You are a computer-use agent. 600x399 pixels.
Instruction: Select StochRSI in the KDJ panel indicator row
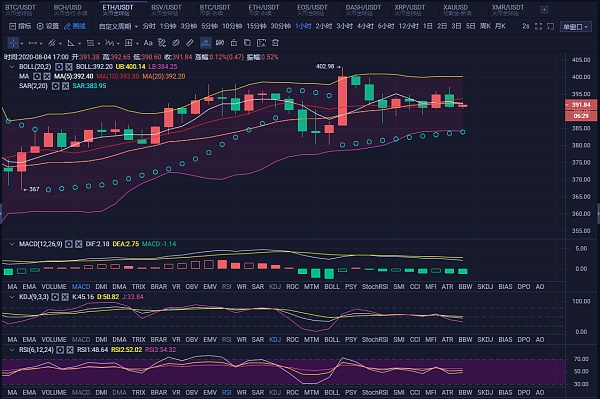pos(375,339)
